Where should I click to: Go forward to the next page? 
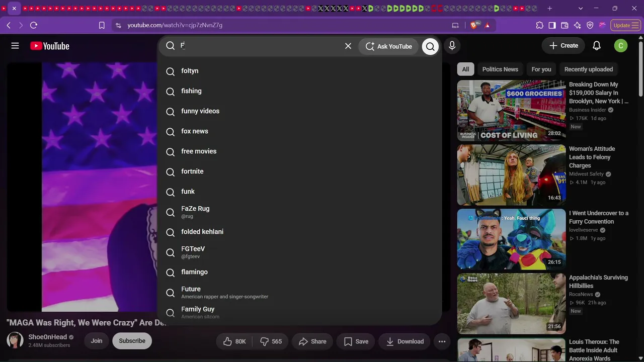pyautogui.click(x=21, y=25)
